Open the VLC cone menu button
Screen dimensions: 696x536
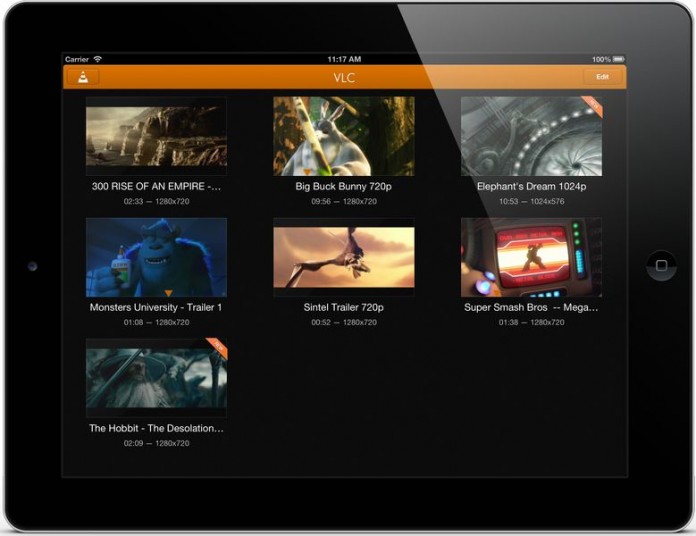pyautogui.click(x=82, y=77)
